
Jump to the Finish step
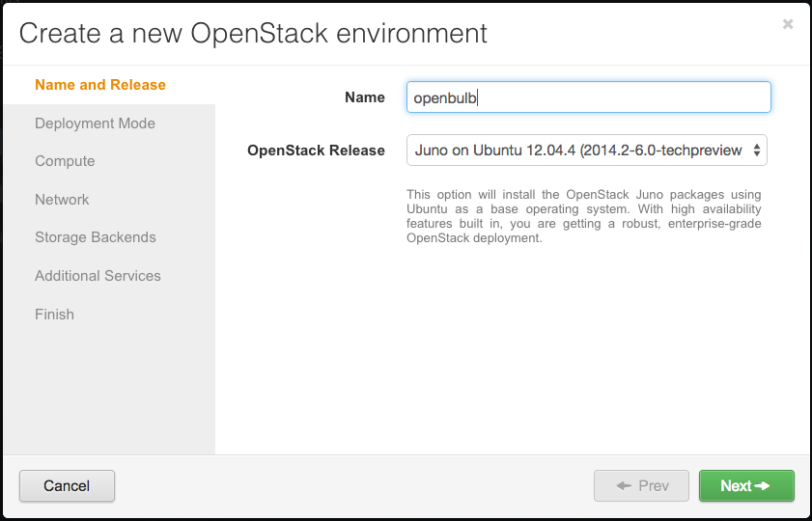point(54,315)
